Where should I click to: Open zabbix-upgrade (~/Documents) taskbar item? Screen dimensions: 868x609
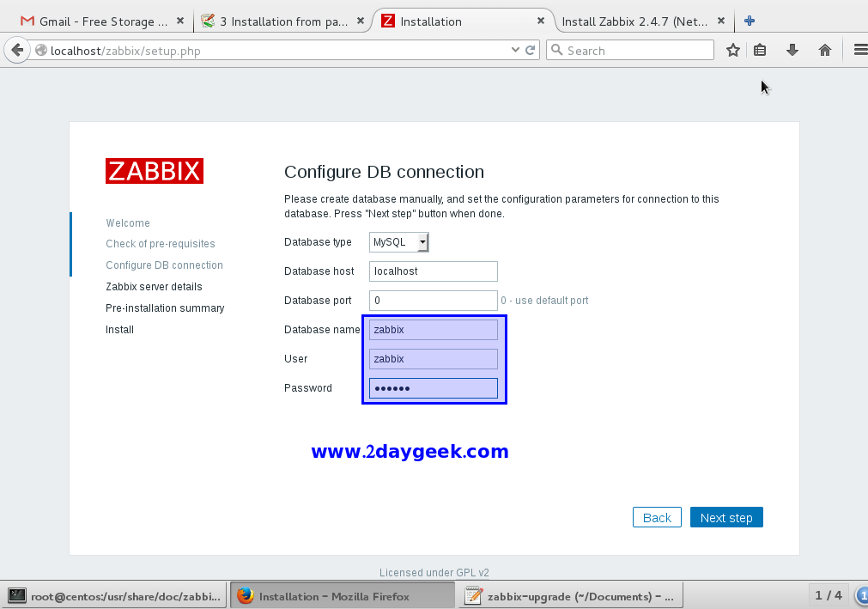[x=569, y=596]
